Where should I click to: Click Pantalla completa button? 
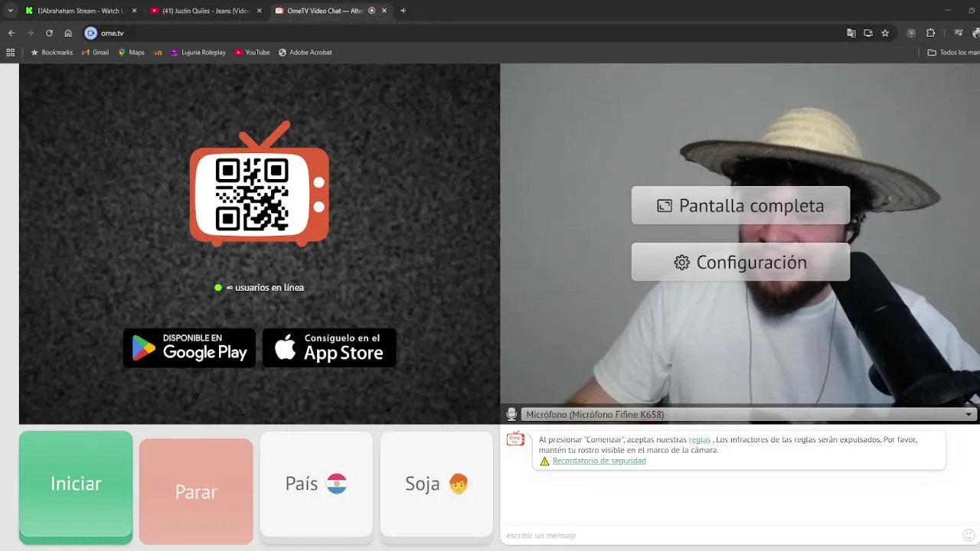pyautogui.click(x=740, y=205)
